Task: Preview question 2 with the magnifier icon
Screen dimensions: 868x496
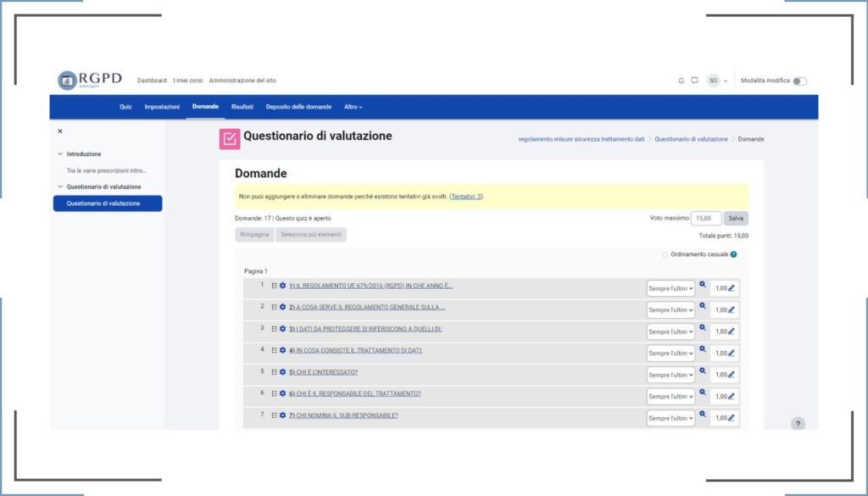Action: (703, 305)
